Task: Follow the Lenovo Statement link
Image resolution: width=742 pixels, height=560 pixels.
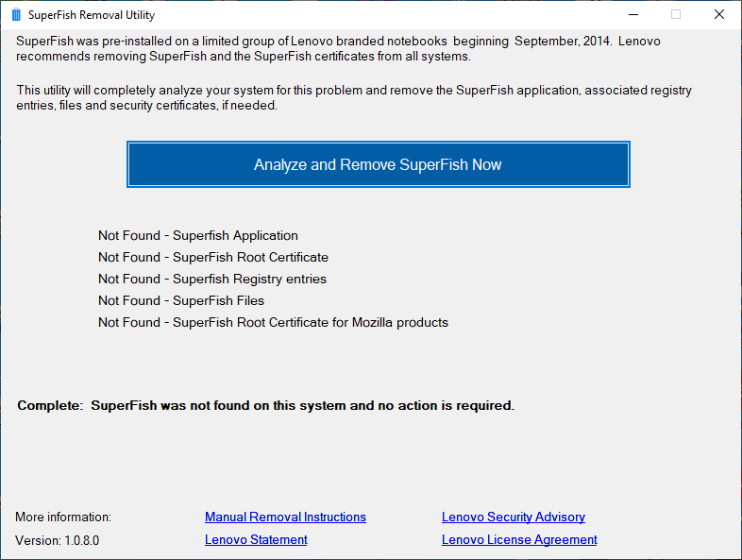Action: coord(256,539)
